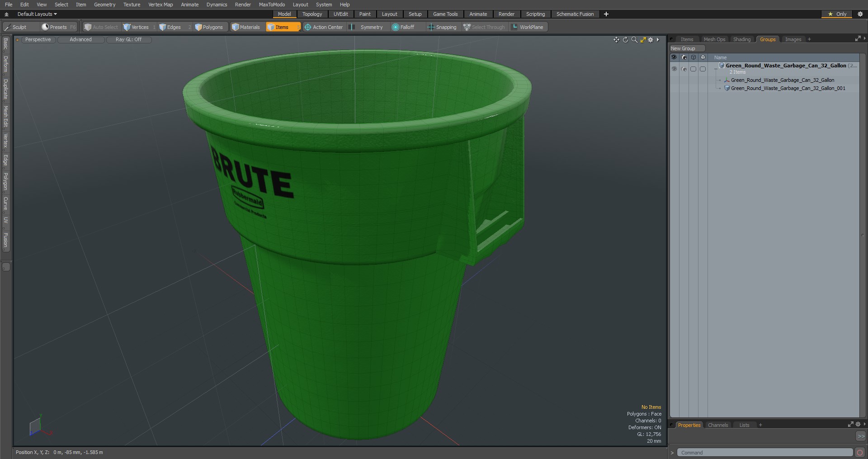Open the Items panel tab
Viewport: 868px width, 459px height.
tap(687, 39)
